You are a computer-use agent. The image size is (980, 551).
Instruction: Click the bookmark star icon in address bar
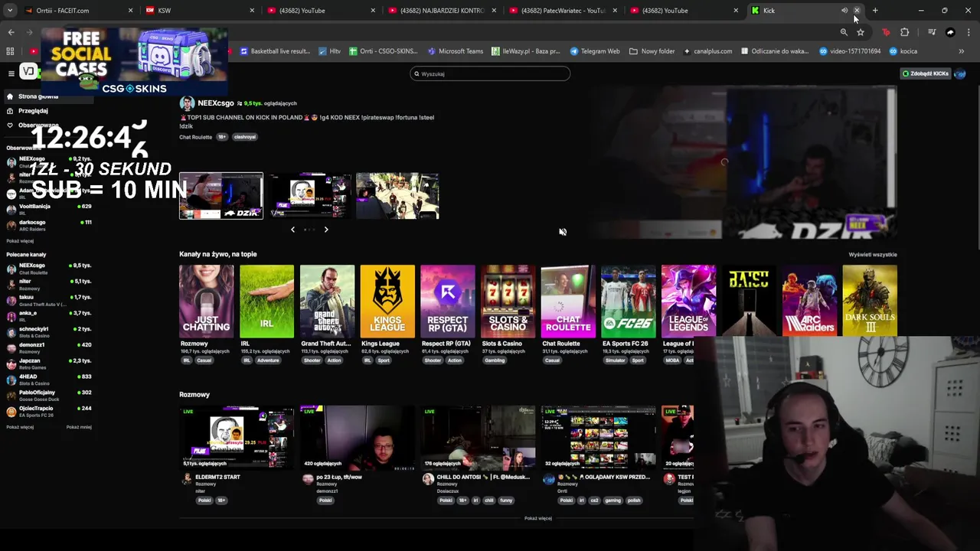click(x=861, y=32)
